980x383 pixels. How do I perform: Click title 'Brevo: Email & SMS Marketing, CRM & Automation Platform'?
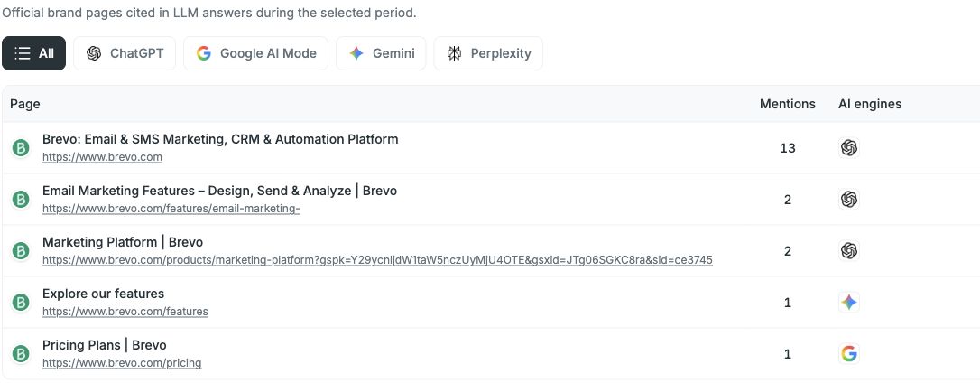(220, 139)
